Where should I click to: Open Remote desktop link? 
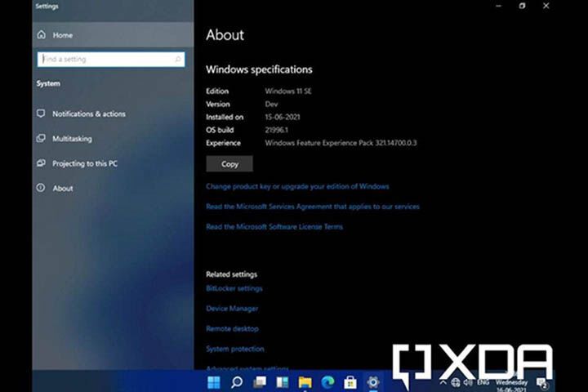click(x=232, y=328)
